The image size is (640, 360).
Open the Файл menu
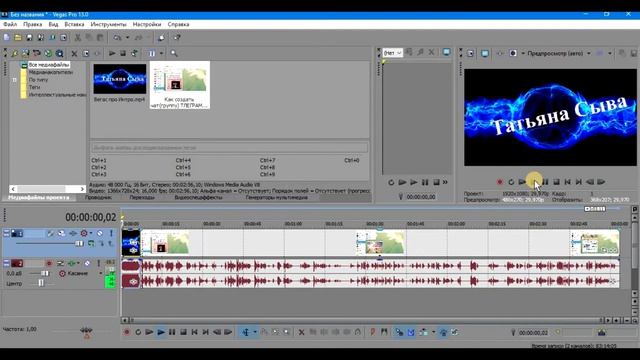(10, 24)
